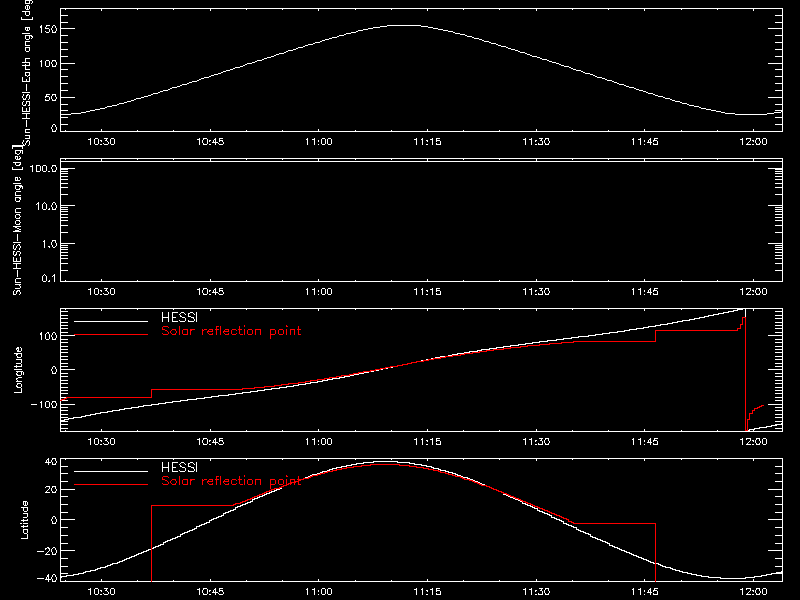Click the 10:30 time label under the Earth angle plot

pos(102,142)
